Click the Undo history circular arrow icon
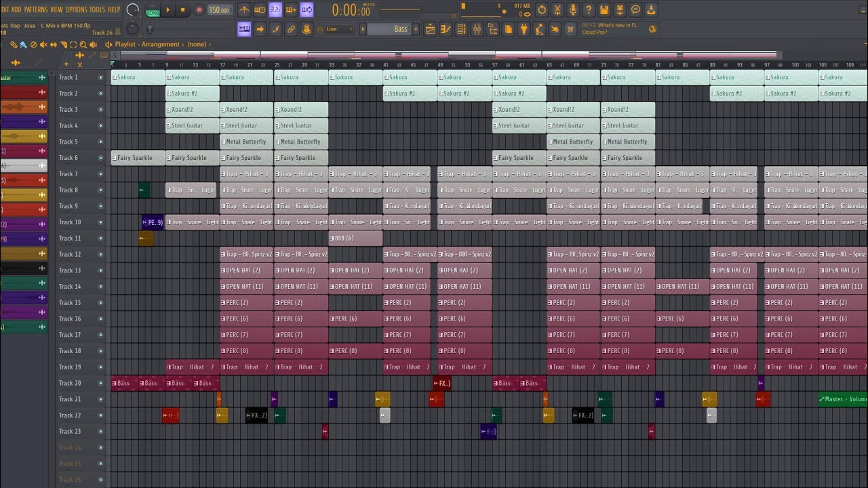 point(542,9)
